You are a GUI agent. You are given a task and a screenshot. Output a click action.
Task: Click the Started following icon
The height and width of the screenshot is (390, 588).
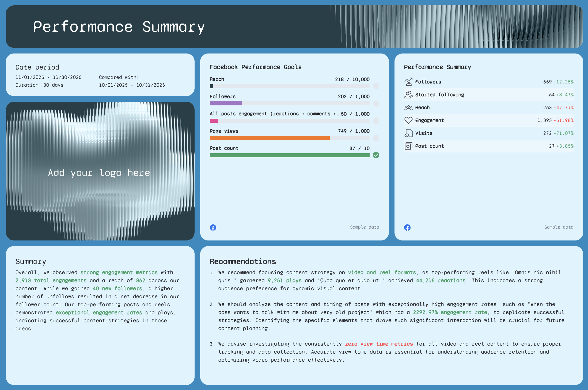[x=408, y=94]
